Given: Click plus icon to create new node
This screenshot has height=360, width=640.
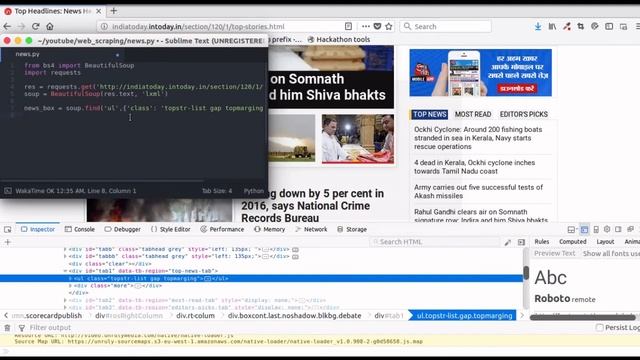Looking at the screenshot, I should (x=7, y=242).
